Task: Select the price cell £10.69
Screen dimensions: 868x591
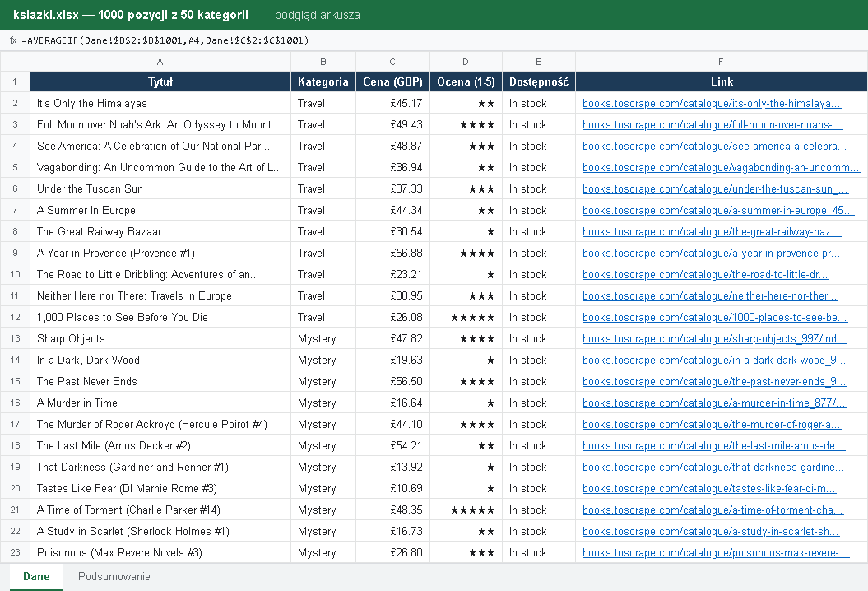Action: 392,489
